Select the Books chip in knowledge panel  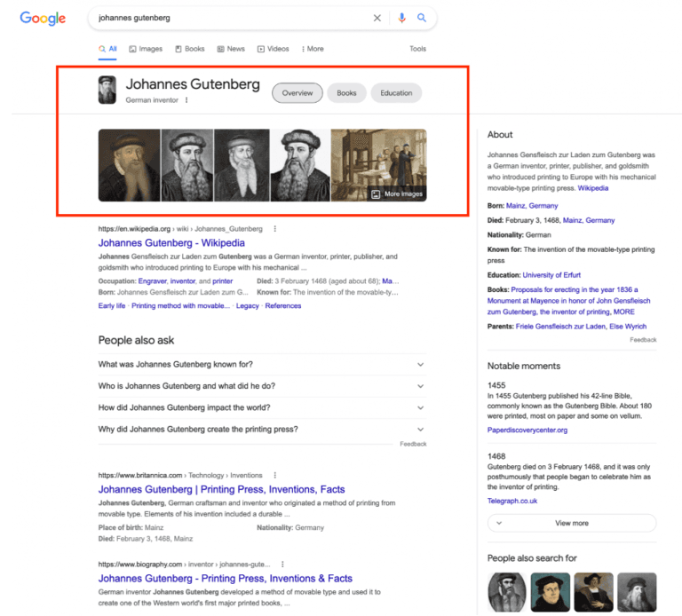pos(346,93)
